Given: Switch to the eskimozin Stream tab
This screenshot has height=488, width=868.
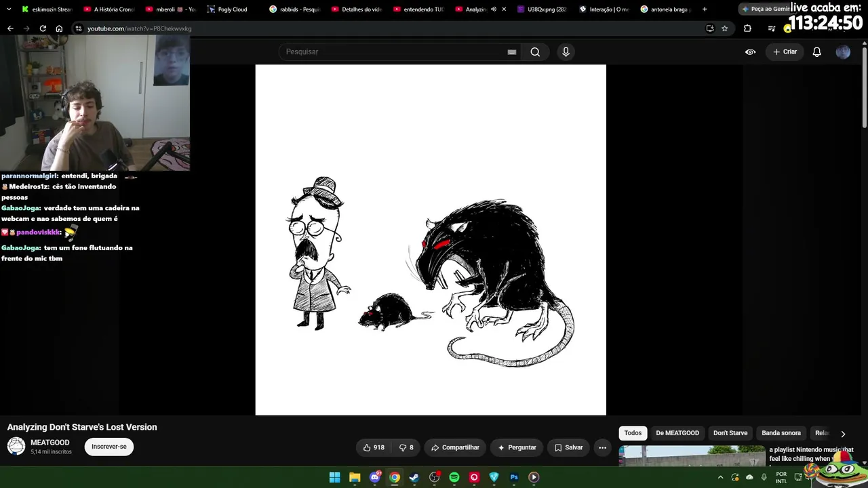Looking at the screenshot, I should pos(47,9).
